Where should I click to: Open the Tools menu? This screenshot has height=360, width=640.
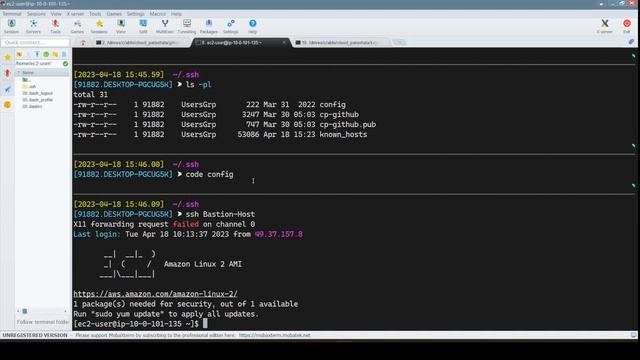coord(95,14)
